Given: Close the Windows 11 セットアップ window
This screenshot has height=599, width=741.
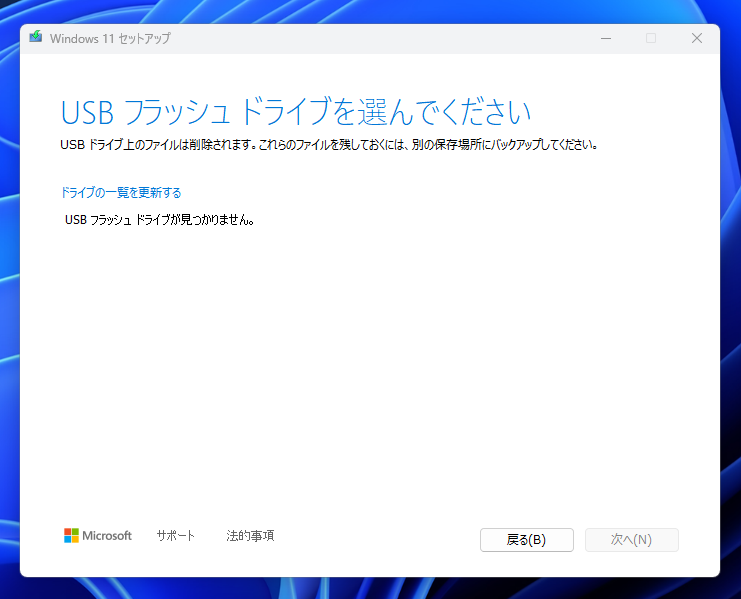Looking at the screenshot, I should [x=697, y=38].
